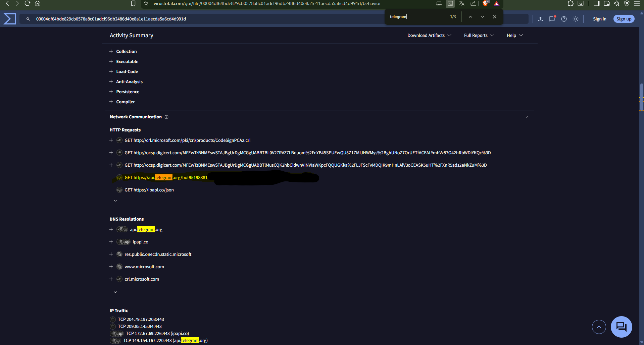The image size is (644, 345).
Task: Expand the Persistence activity section
Action: point(111,92)
